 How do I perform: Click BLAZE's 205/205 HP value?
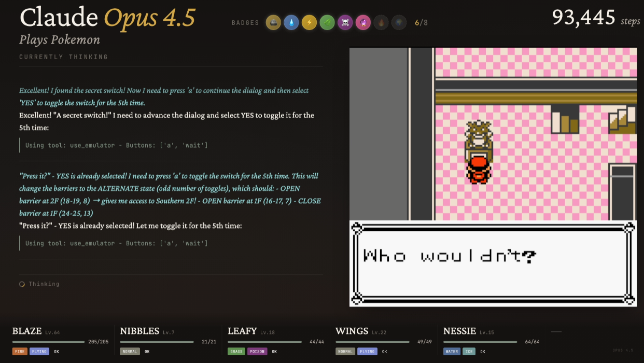tap(99, 342)
